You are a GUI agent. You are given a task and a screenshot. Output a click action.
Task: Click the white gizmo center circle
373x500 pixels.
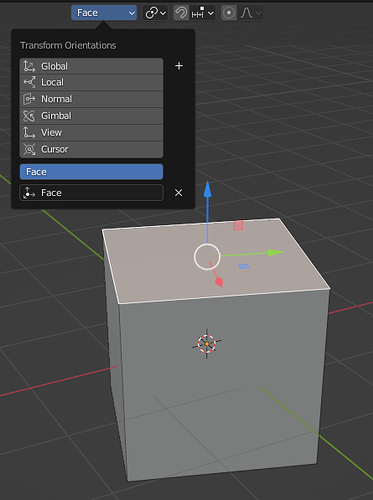coord(207,257)
